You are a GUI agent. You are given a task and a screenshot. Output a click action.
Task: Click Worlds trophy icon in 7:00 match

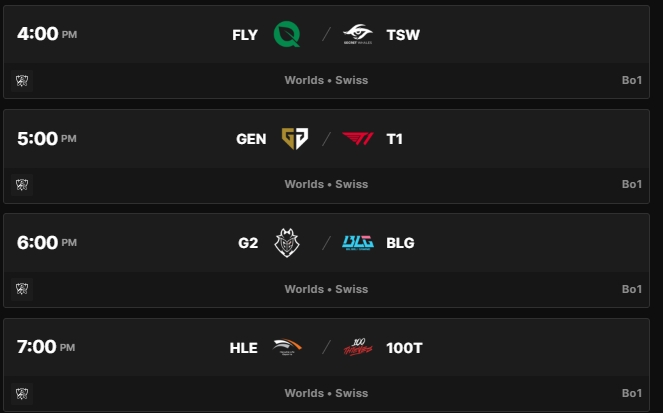(x=21, y=392)
